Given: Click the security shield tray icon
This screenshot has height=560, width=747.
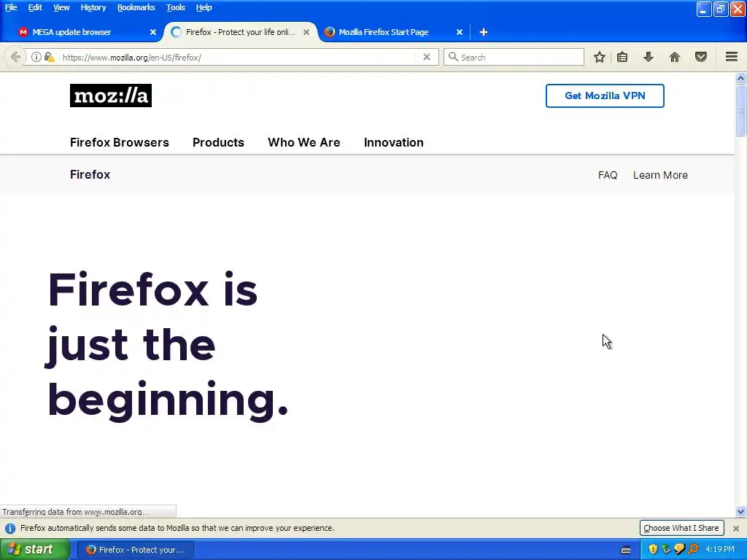Looking at the screenshot, I should [x=653, y=550].
